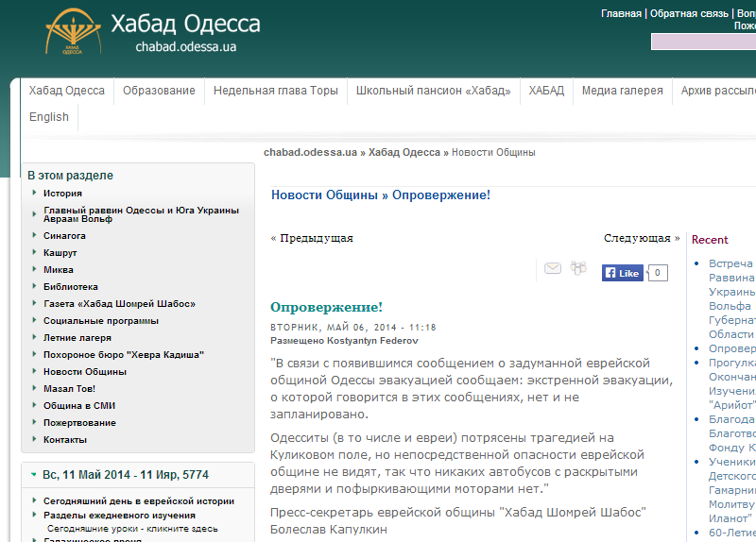Open Мазал Тов! in the sidebar
The image size is (756, 542).
pos(69,389)
